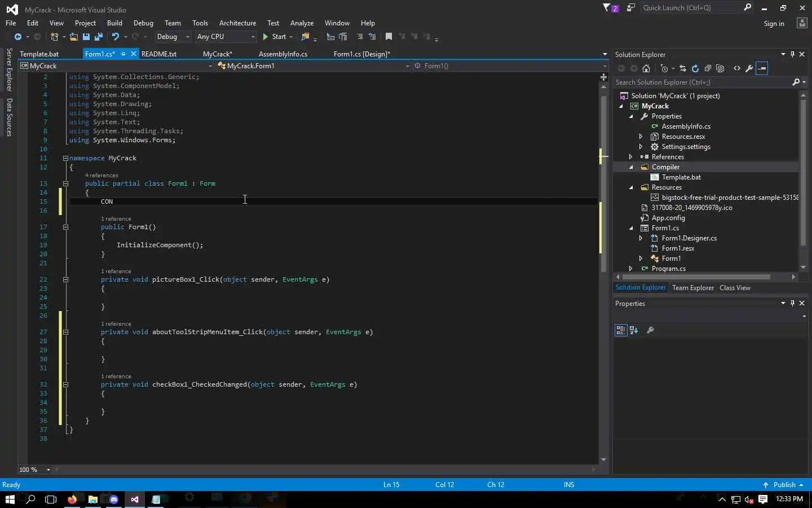Open the Debug configuration dropdown
Viewport: 812px width, 508px height.
tap(173, 37)
